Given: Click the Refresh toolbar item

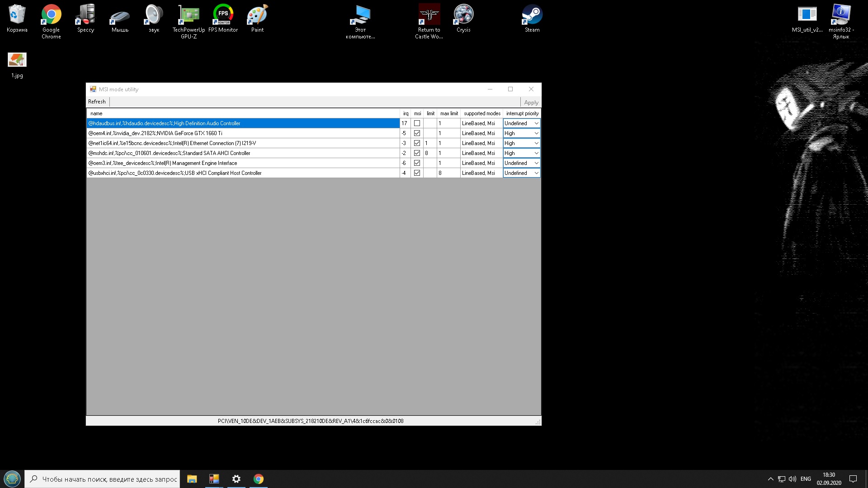Looking at the screenshot, I should (x=97, y=102).
